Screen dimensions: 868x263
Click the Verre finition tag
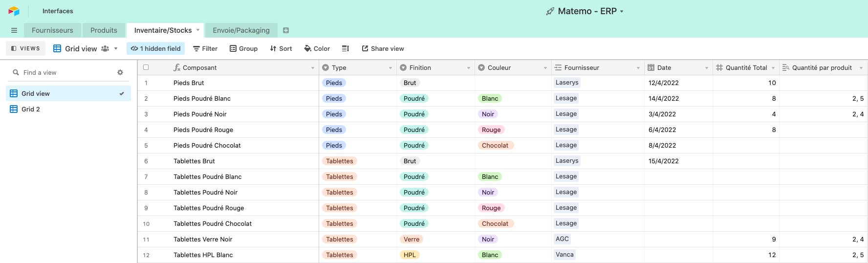(412, 239)
